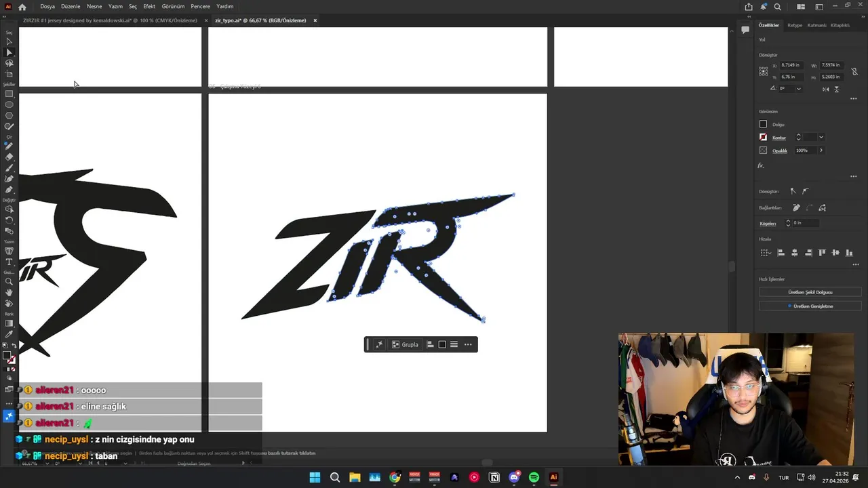Switch to the Retype panel tab
The height and width of the screenshot is (488, 868).
[795, 25]
